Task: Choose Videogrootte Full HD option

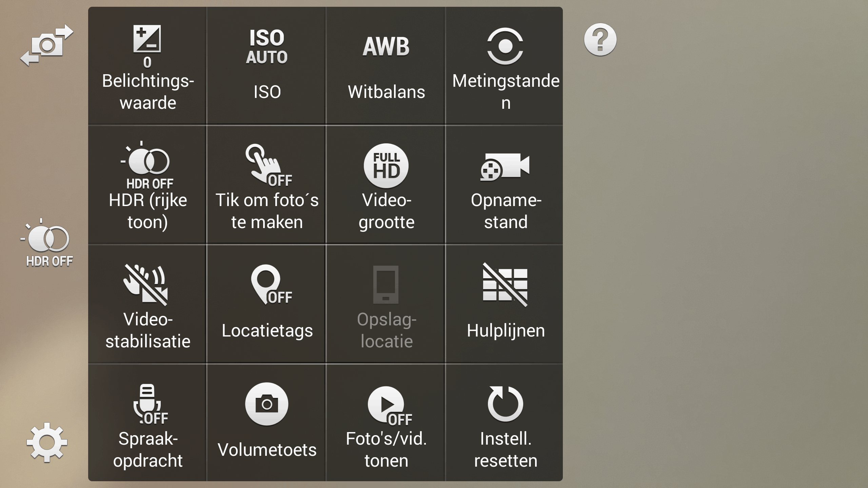Action: point(386,185)
